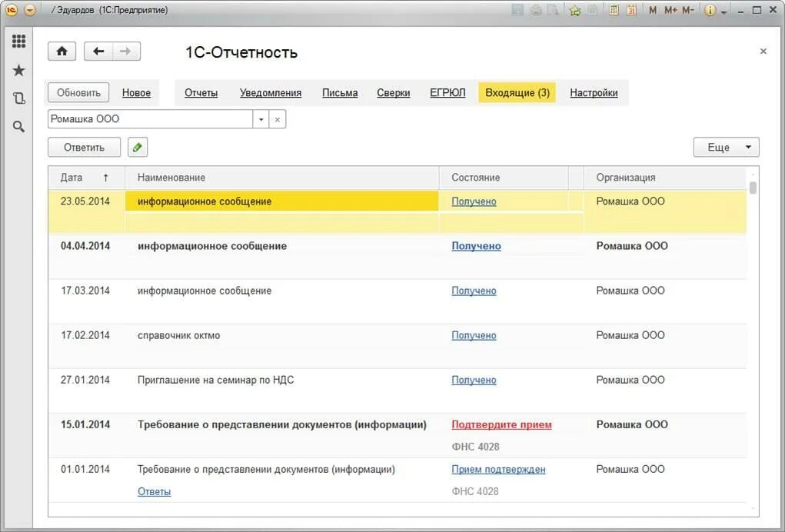Select highlighted информационное сообщение of 23.05.2014
The image size is (785, 532).
[x=282, y=201]
